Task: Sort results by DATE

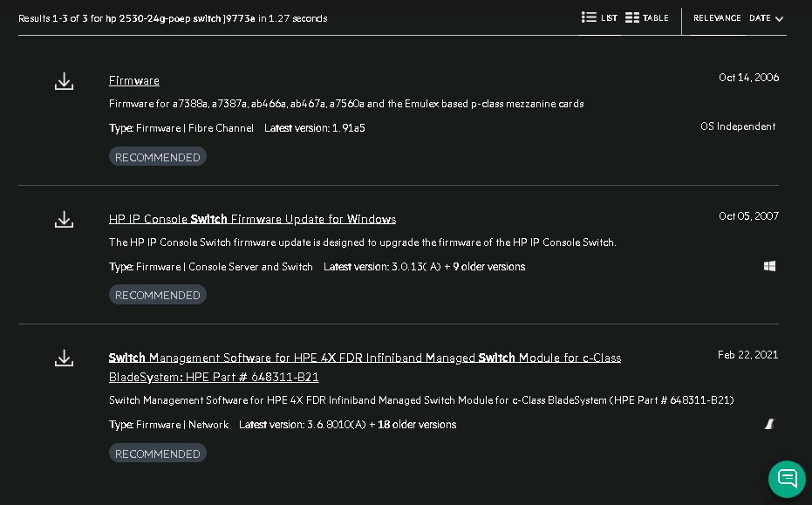Action: click(760, 18)
